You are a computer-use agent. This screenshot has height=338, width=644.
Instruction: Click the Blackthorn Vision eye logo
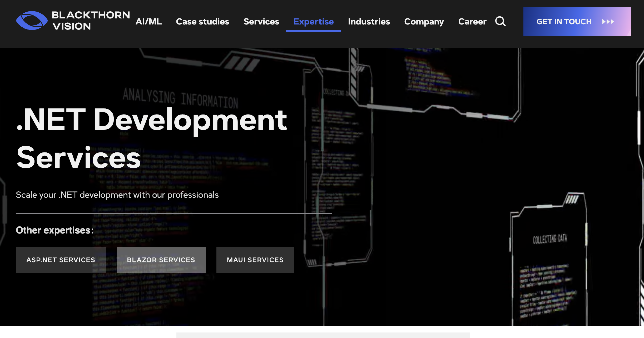coord(32,21)
